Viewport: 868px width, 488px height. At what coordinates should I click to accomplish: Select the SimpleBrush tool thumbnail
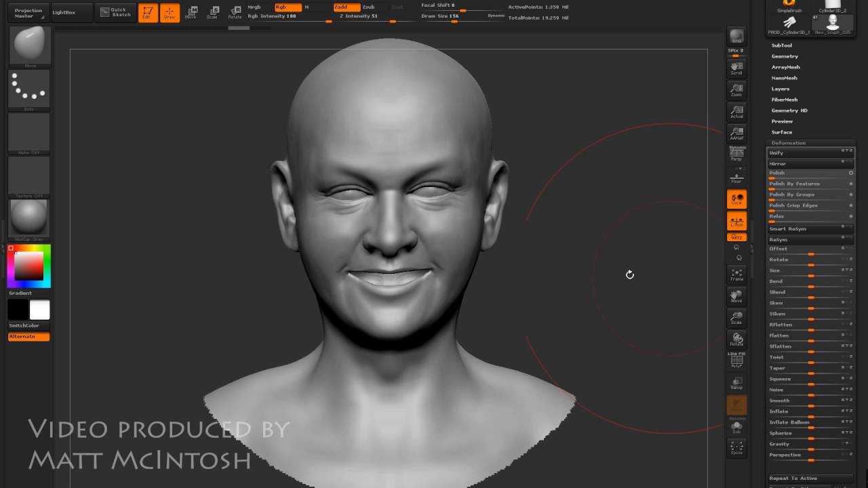point(789,6)
